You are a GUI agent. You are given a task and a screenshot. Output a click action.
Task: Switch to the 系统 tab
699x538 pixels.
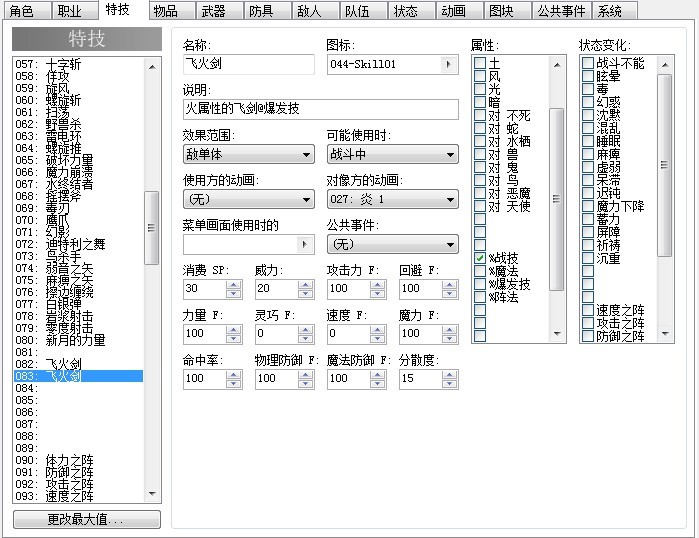pos(615,11)
